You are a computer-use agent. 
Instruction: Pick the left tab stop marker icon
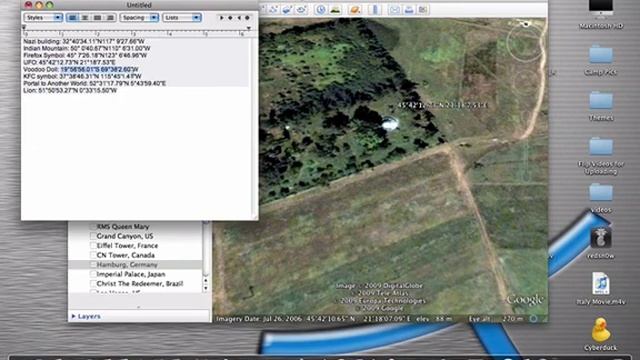click(x=222, y=18)
